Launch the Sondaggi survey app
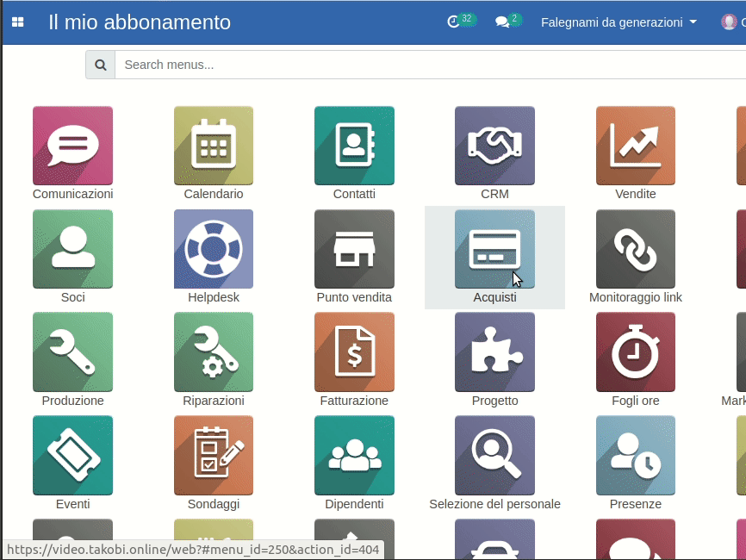The height and width of the screenshot is (560, 746). 214,456
